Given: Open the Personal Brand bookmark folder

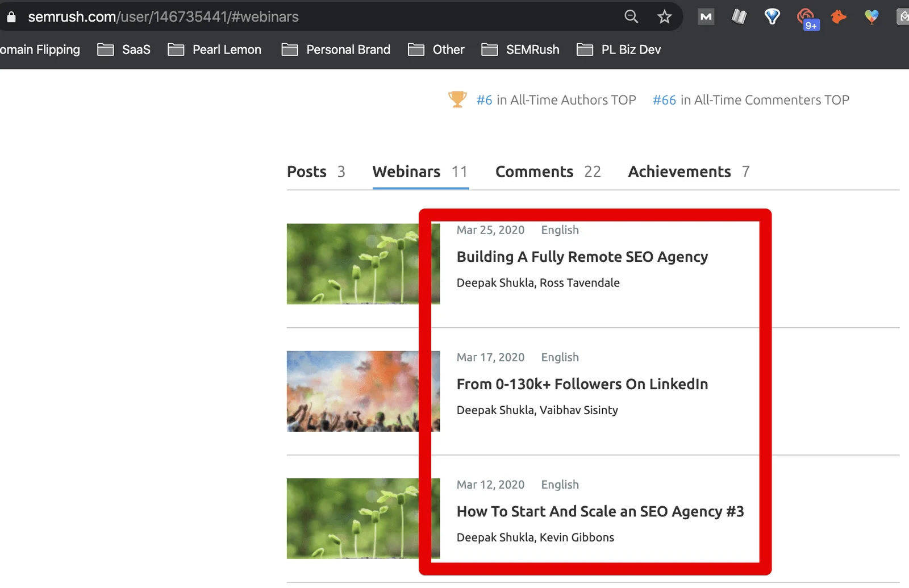Looking at the screenshot, I should (336, 49).
